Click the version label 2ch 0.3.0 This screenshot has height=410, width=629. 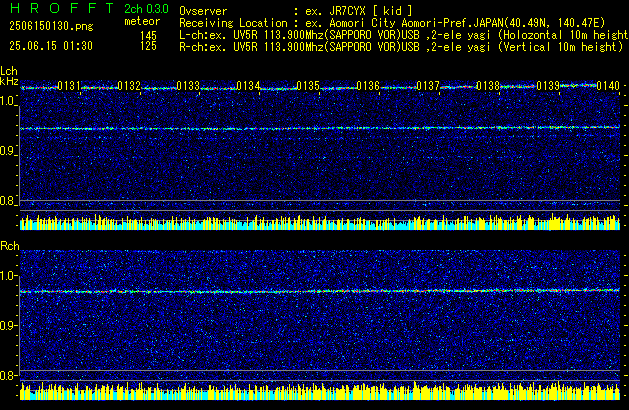(146, 9)
